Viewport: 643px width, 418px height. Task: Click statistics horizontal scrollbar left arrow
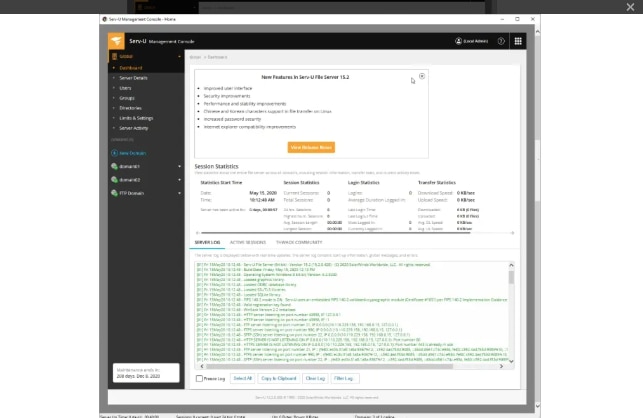pyautogui.click(x=198, y=233)
